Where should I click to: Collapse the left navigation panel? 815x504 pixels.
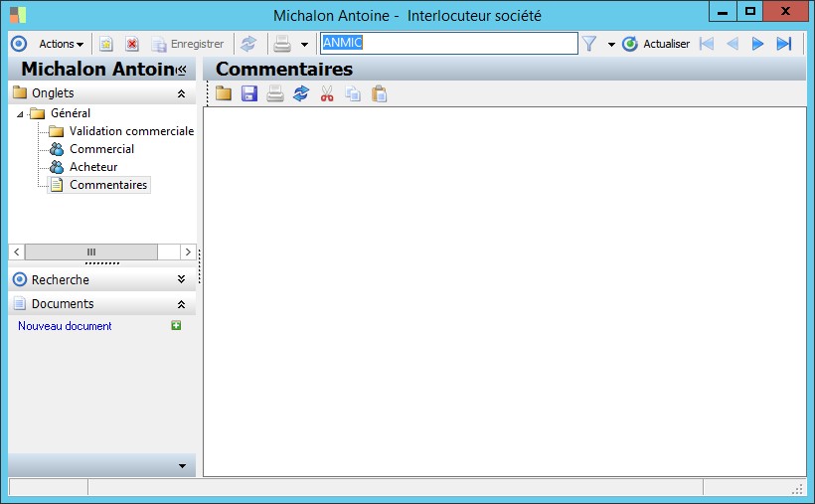click(182, 70)
